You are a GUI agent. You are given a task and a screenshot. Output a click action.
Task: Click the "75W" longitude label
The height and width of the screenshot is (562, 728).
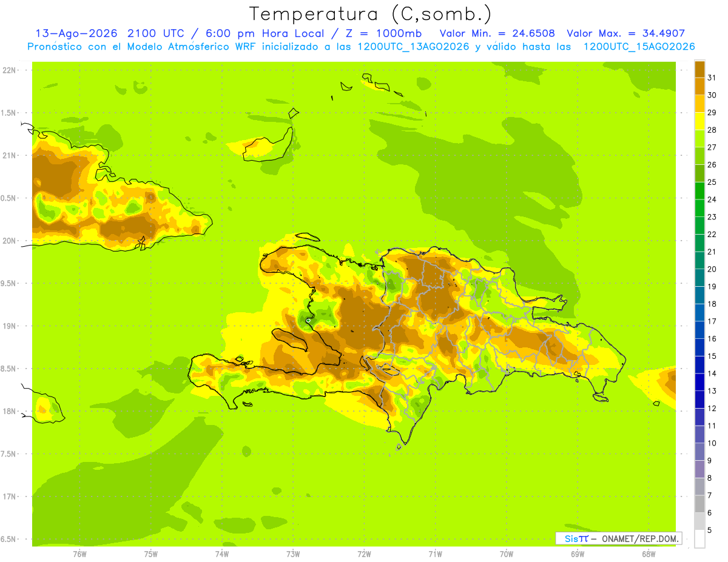pyautogui.click(x=150, y=554)
